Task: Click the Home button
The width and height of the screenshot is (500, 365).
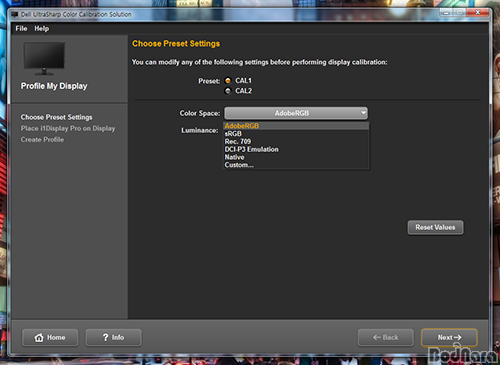Action: pos(50,338)
